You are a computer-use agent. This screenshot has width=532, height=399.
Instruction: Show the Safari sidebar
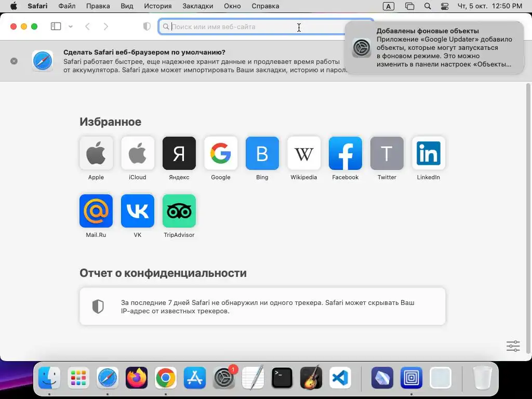(x=56, y=26)
